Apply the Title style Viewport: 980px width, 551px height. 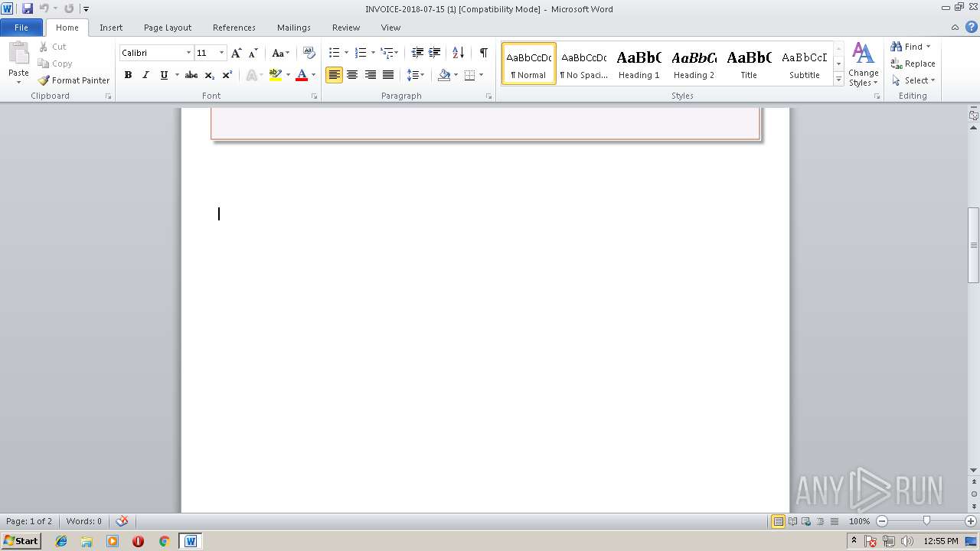coord(749,64)
